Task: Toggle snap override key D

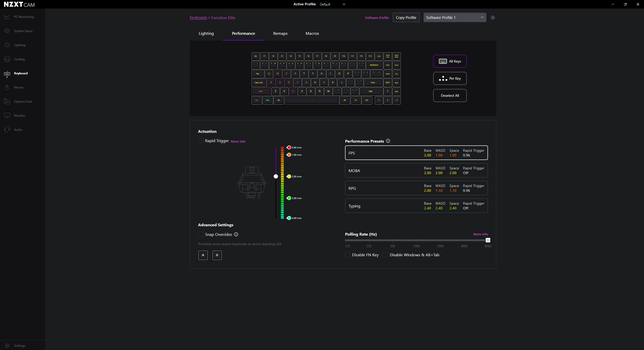Action: tap(217, 255)
